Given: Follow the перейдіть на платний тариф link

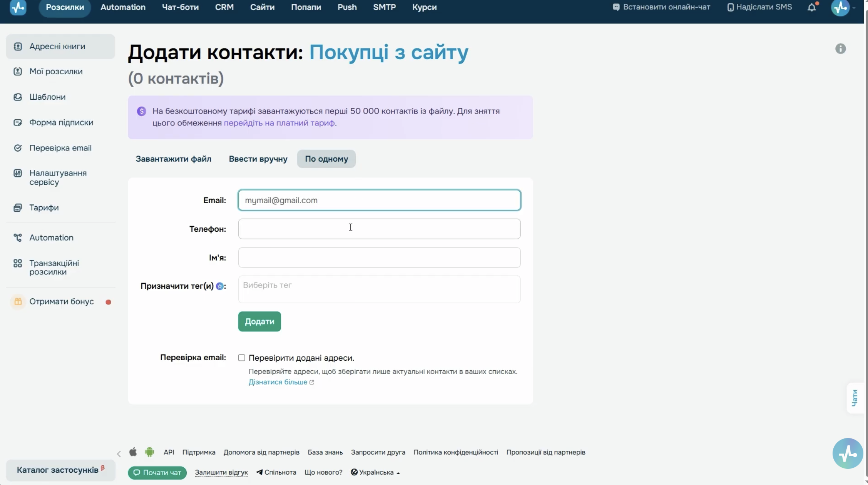Looking at the screenshot, I should click(279, 123).
